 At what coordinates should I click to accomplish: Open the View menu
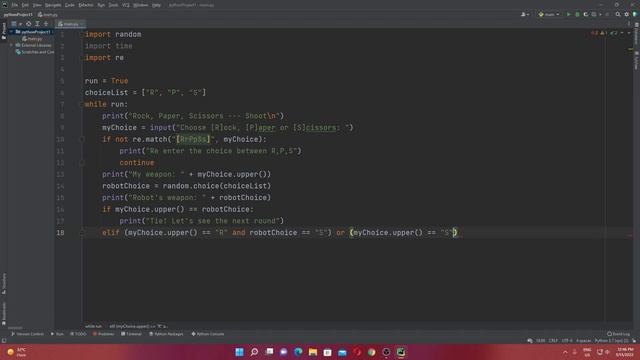(37, 5)
